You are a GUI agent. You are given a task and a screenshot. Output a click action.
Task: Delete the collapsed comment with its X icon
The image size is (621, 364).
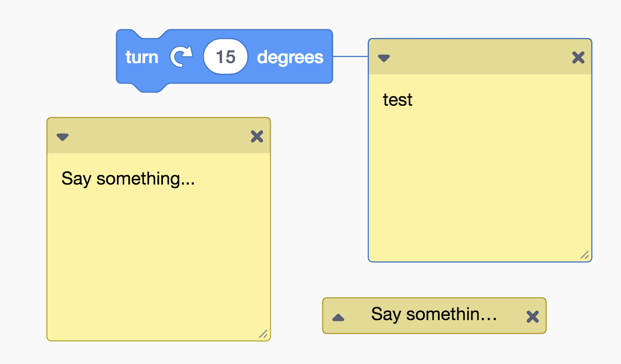pos(533,316)
